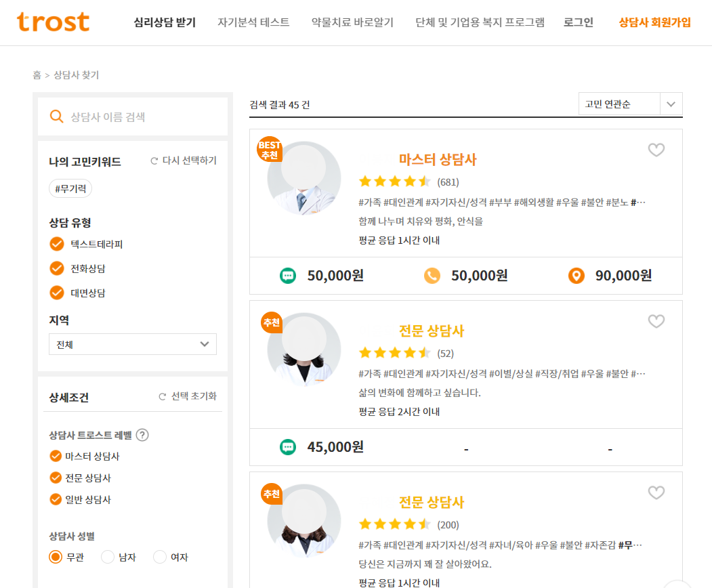Go to 약물치료 바로알기 menu
This screenshot has width=712, height=588.
click(352, 22)
